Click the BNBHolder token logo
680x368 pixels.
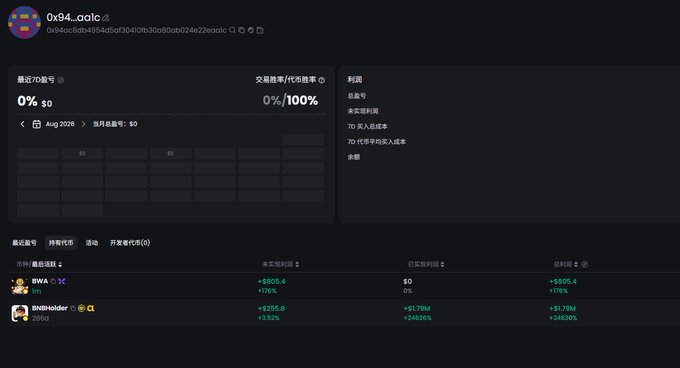pyautogui.click(x=20, y=313)
